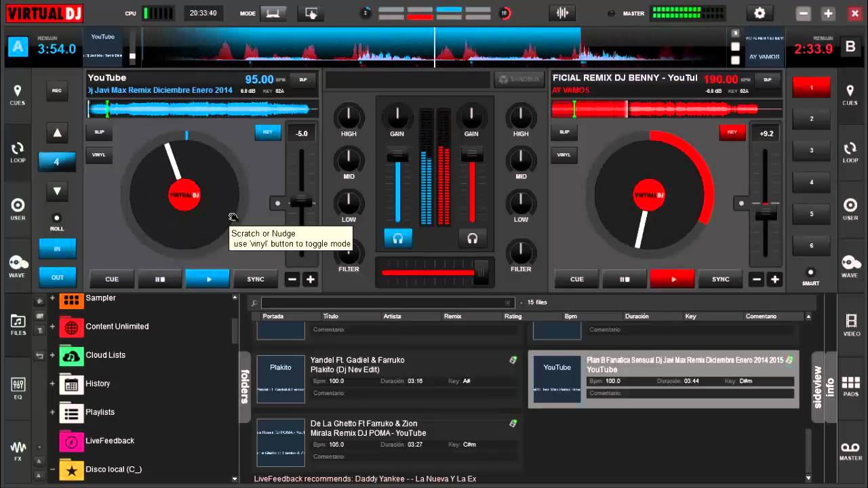Open the PADS panel icon
The width and height of the screenshot is (868, 488).
click(x=851, y=387)
